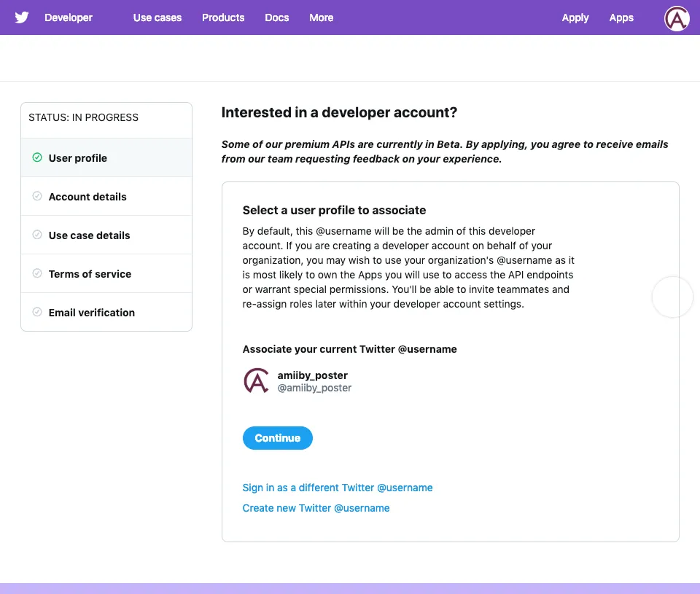
Task: Click the check icon beside Account details
Action: 37,196
